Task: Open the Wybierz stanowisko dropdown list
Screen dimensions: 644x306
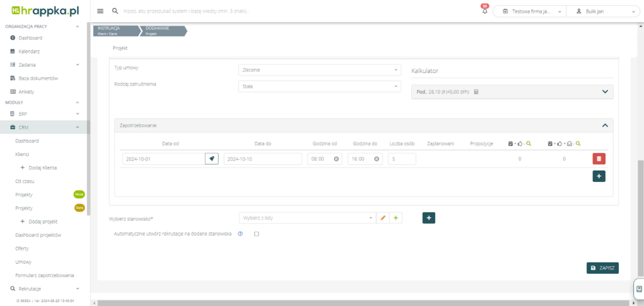Action: coord(306,218)
